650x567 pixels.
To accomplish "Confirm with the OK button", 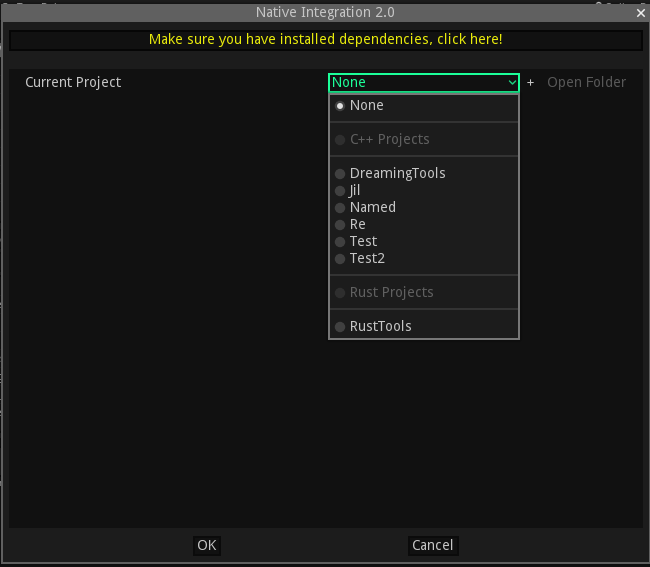I will 206,545.
